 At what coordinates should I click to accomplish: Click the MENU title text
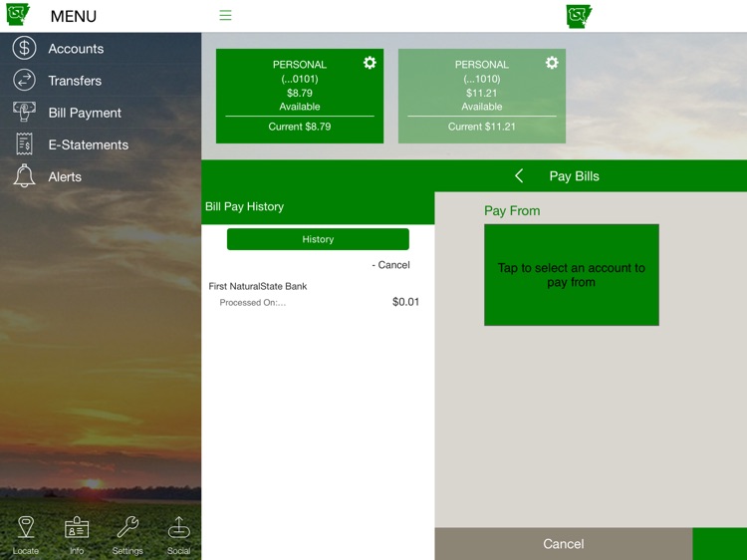[74, 16]
